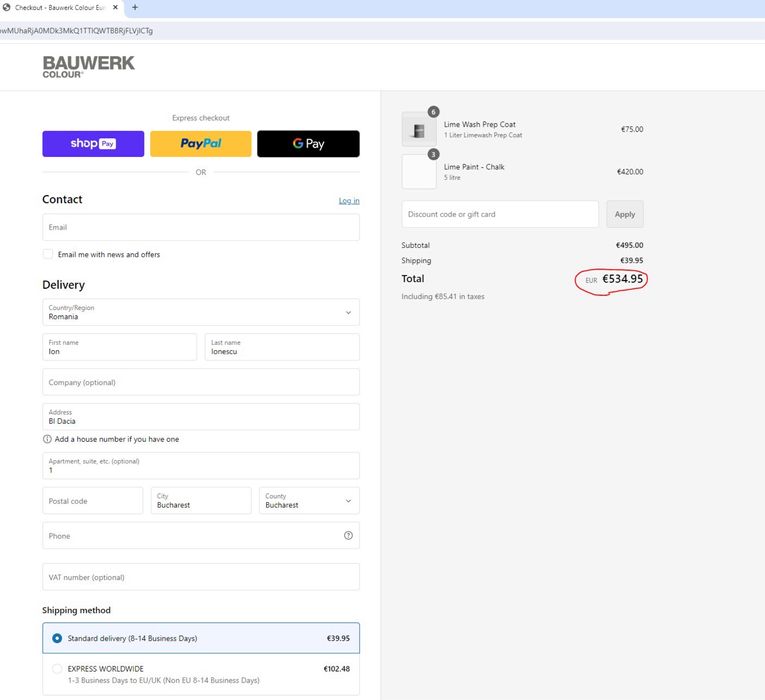The image size is (765, 700).
Task: Click the discount code or gift card field
Action: [500, 214]
